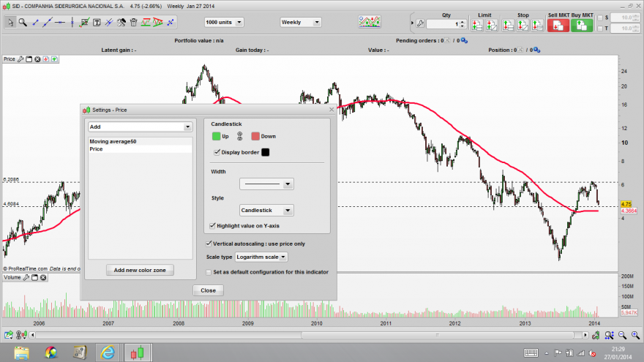
Task: Click the green Up candle color swatch
Action: tap(216, 136)
